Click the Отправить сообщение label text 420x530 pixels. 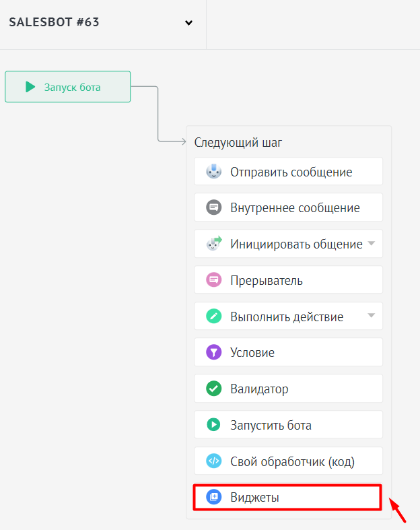click(291, 172)
